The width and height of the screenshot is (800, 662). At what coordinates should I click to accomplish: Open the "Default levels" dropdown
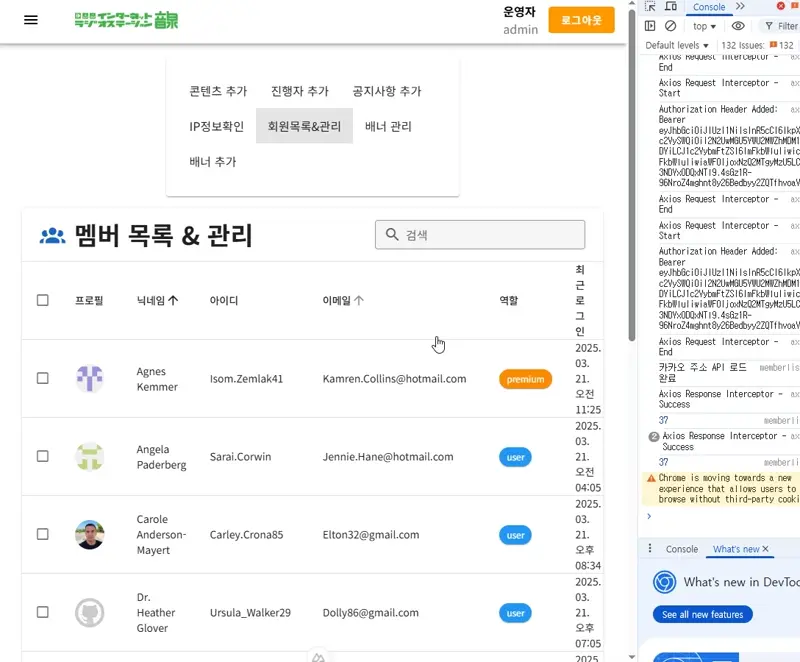click(x=676, y=44)
